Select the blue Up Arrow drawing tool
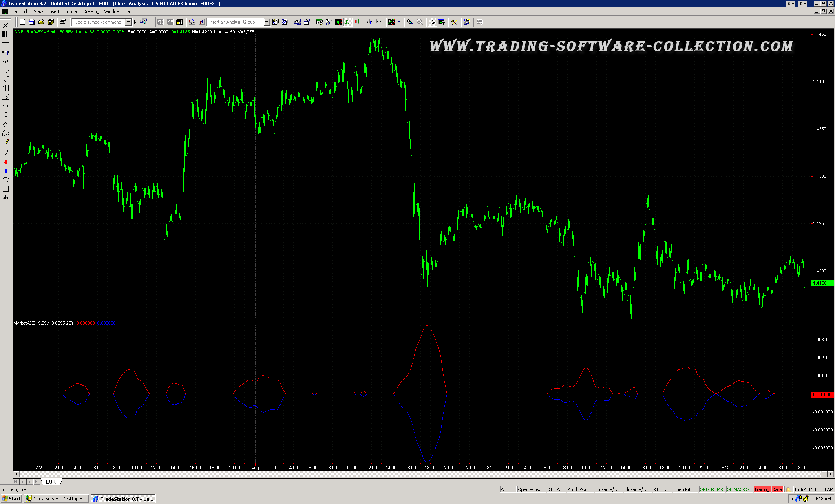The height and width of the screenshot is (504, 835). (6, 171)
